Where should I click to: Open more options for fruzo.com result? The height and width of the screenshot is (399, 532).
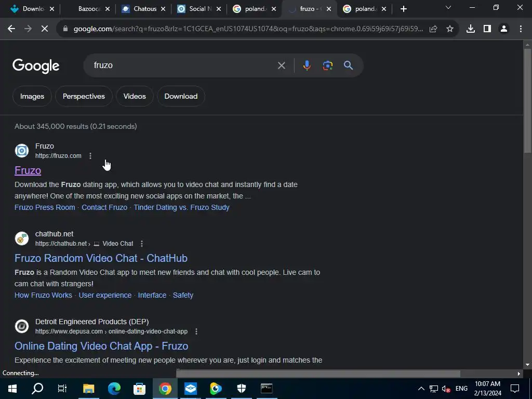[x=90, y=156]
